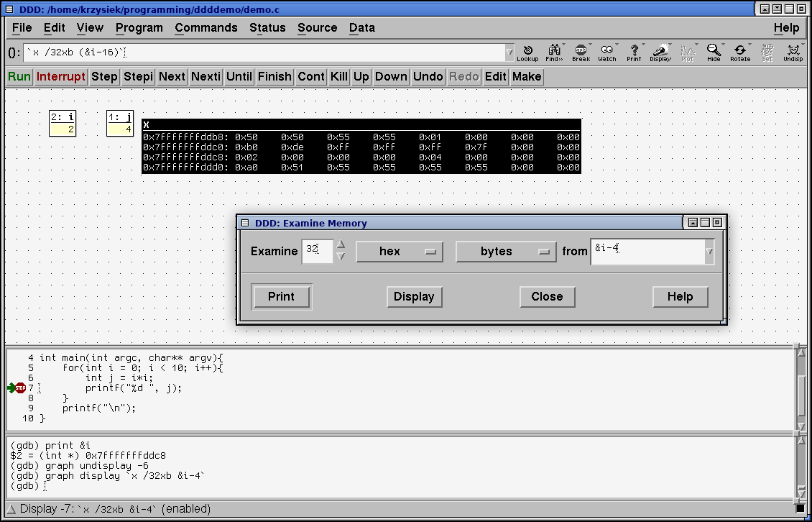Click the Undisp toolbar icon
This screenshot has height=522, width=812.
[793, 52]
